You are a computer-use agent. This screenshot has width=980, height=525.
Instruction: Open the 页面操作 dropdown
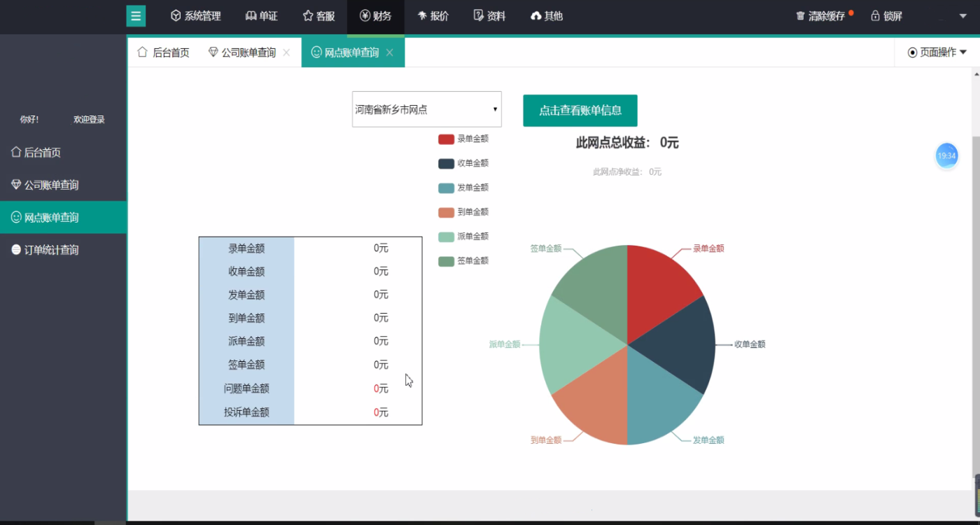937,52
